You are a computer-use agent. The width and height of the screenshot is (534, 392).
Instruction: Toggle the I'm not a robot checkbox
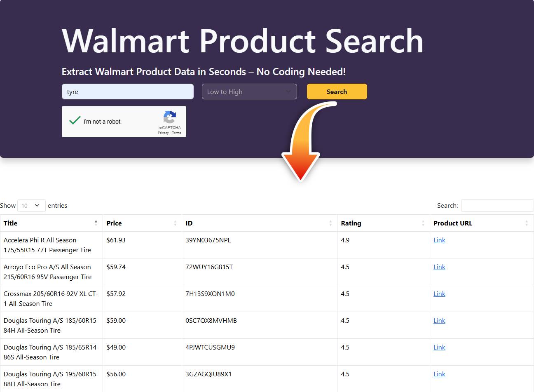75,121
